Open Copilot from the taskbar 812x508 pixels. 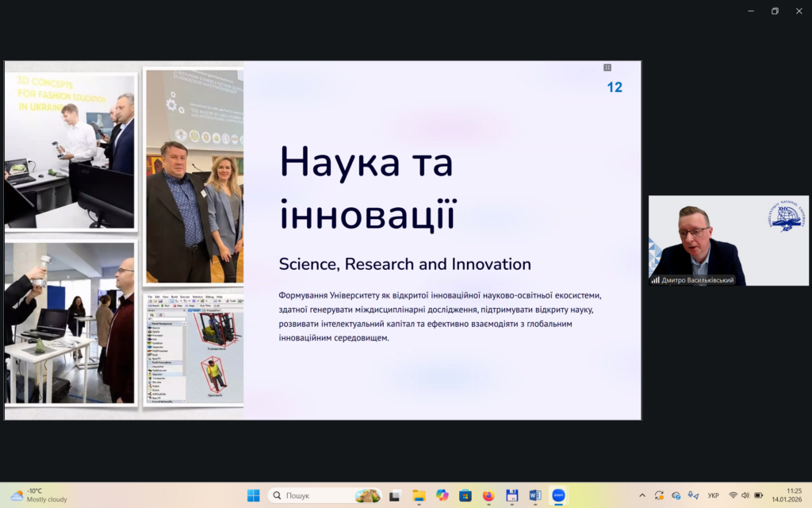pos(442,495)
